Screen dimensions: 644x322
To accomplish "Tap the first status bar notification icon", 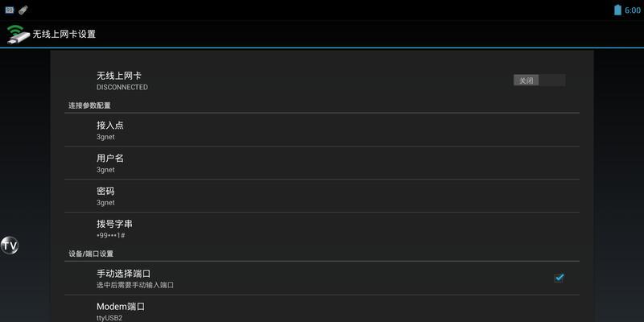I will (10, 10).
